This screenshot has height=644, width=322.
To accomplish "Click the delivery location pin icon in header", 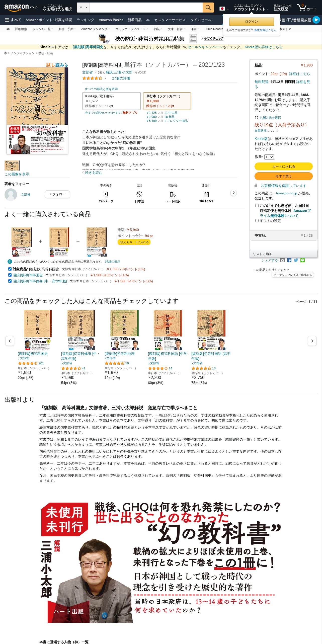I will tap(44, 9).
